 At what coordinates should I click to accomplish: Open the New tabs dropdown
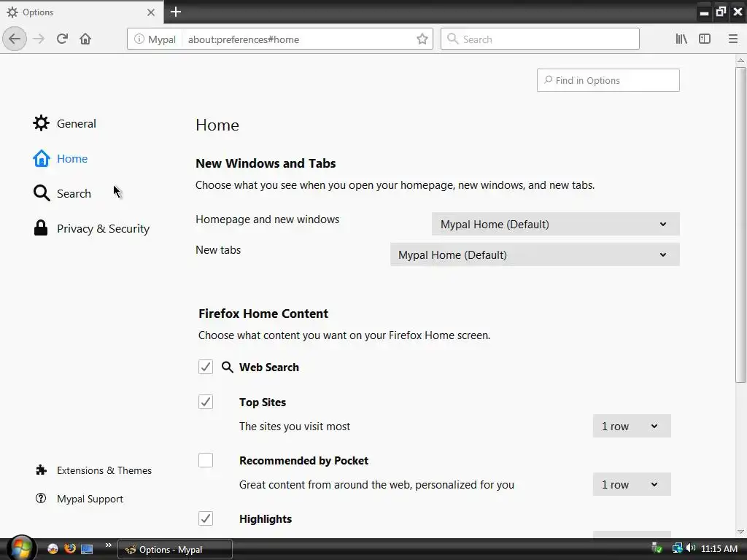click(x=535, y=254)
